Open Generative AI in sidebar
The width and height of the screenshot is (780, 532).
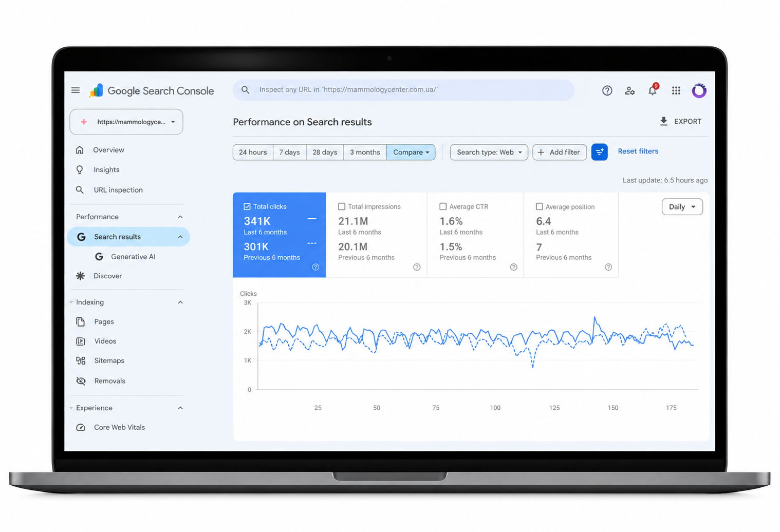[133, 256]
